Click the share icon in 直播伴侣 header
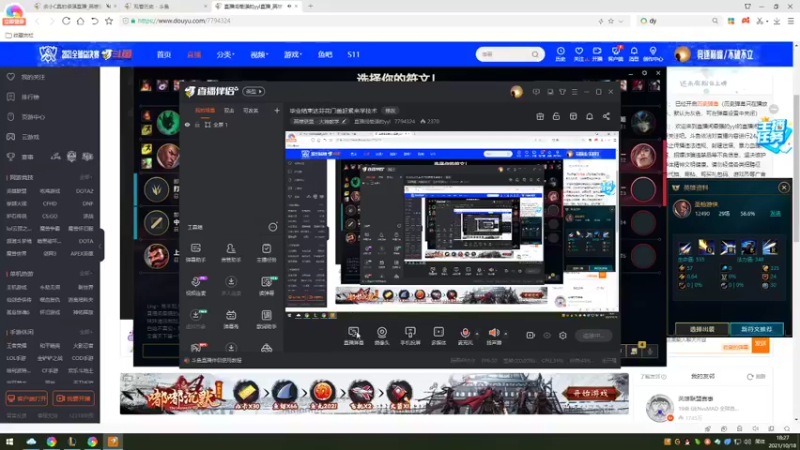Image resolution: width=800 pixels, height=450 pixels. coord(606,116)
